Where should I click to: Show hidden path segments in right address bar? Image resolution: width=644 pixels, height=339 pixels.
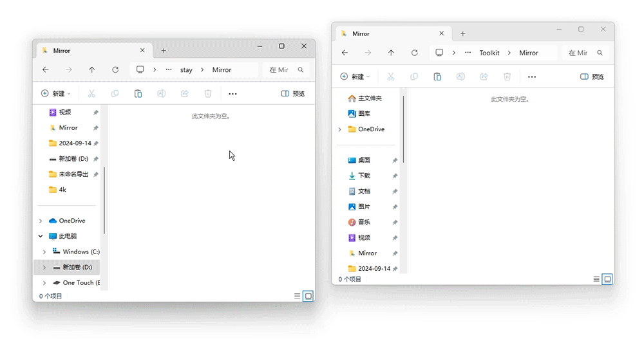point(468,53)
